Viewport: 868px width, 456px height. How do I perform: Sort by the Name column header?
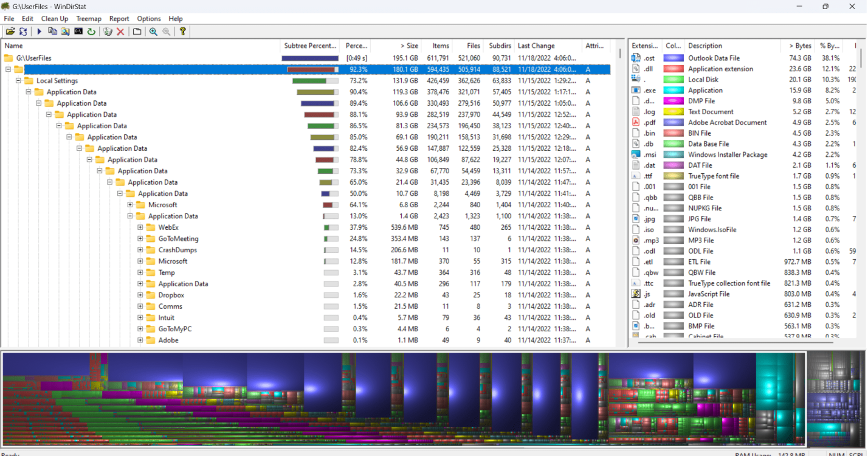click(x=141, y=46)
